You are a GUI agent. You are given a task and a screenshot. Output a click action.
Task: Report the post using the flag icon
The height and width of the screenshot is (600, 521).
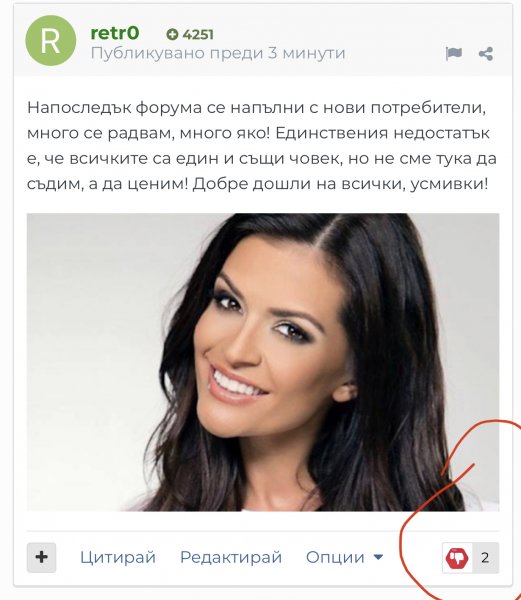454,54
